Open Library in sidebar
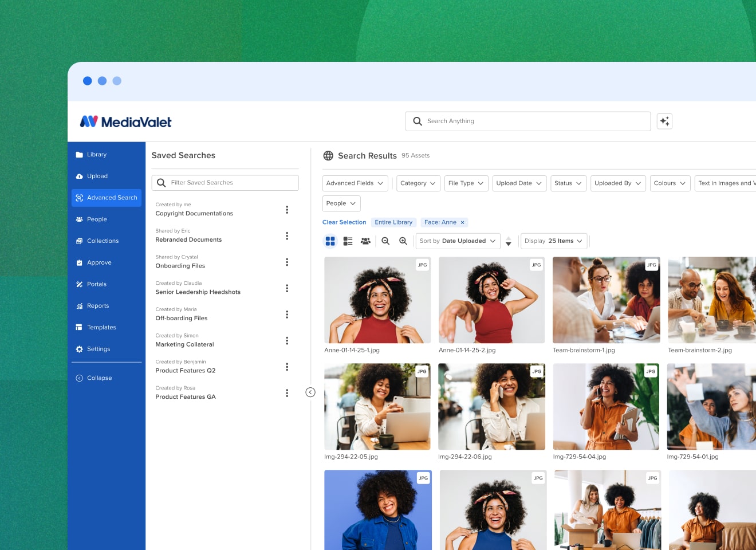756x550 pixels. point(107,155)
